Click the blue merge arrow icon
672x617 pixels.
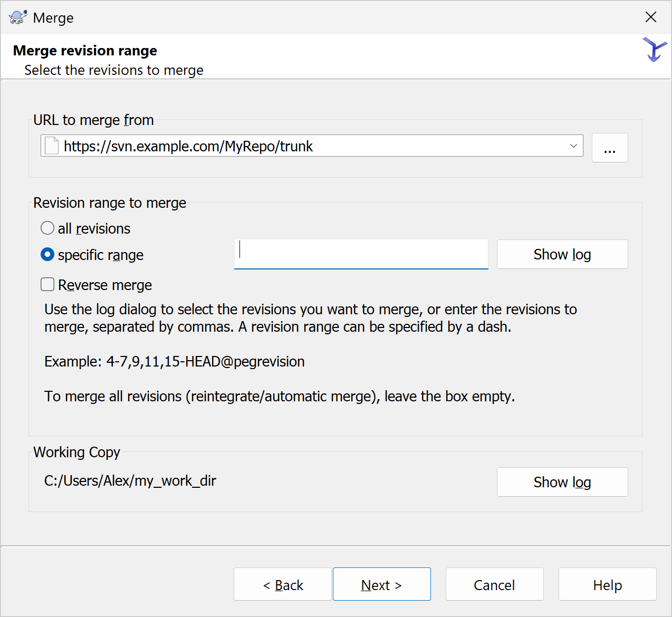(655, 50)
